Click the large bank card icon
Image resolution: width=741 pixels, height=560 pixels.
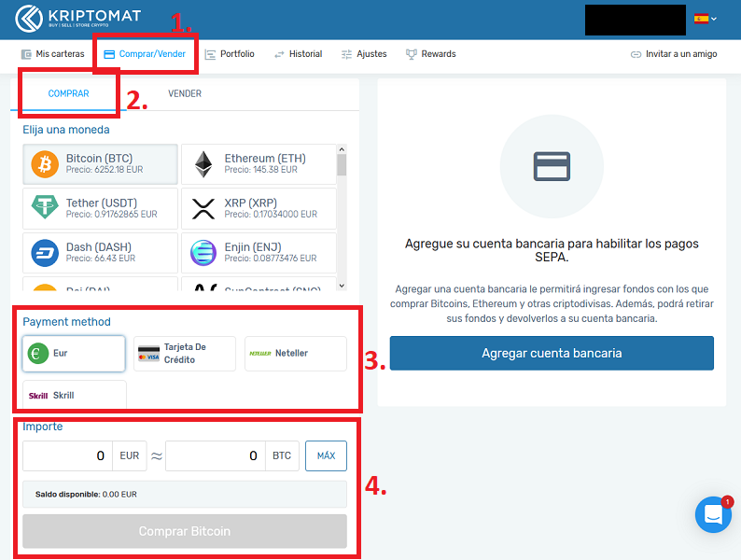pos(552,166)
